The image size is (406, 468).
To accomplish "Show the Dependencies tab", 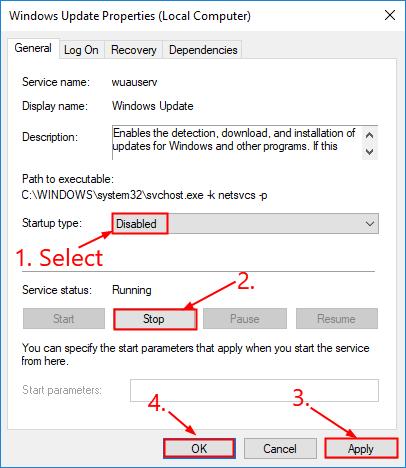I will pos(203,50).
